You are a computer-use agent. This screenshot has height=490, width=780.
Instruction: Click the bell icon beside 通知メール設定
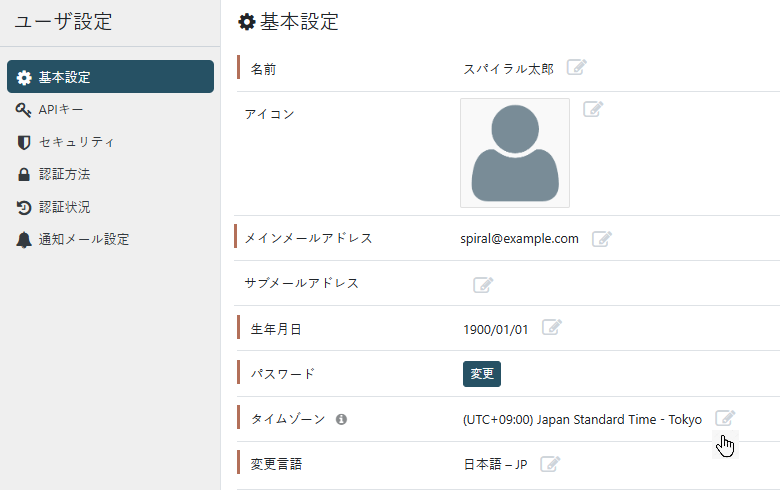pyautogui.click(x=24, y=240)
